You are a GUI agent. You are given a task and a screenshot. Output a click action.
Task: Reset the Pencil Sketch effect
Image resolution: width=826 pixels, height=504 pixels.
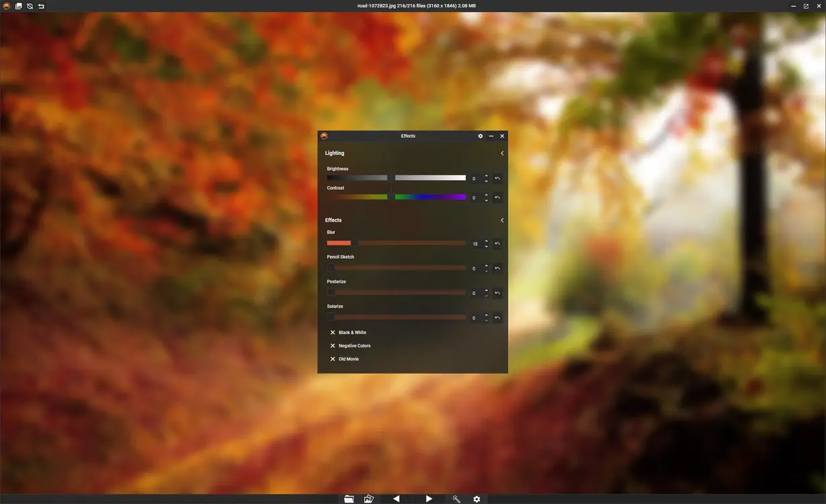point(497,268)
